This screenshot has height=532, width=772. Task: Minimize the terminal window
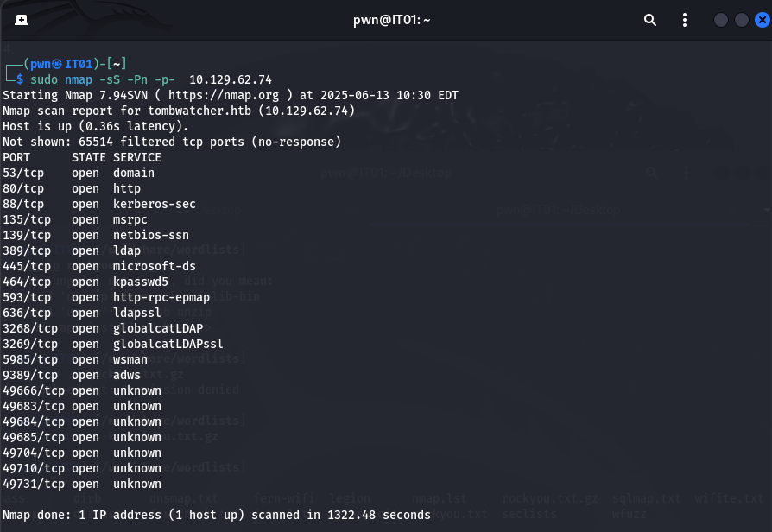coord(721,20)
